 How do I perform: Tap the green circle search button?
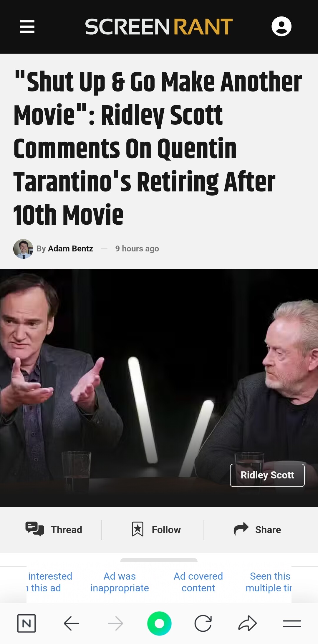[159, 623]
